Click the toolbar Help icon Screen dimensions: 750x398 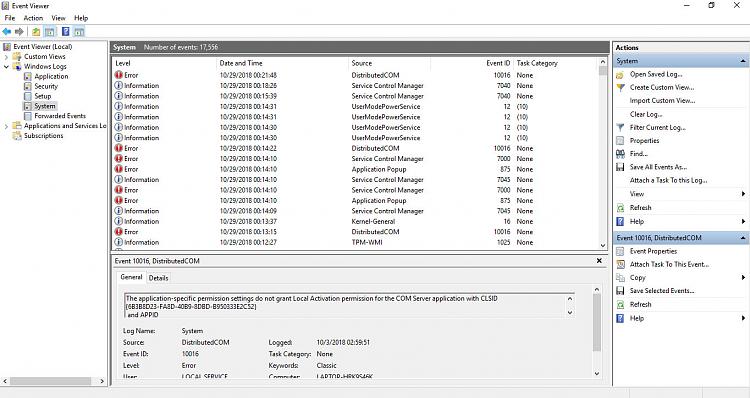tap(66, 32)
